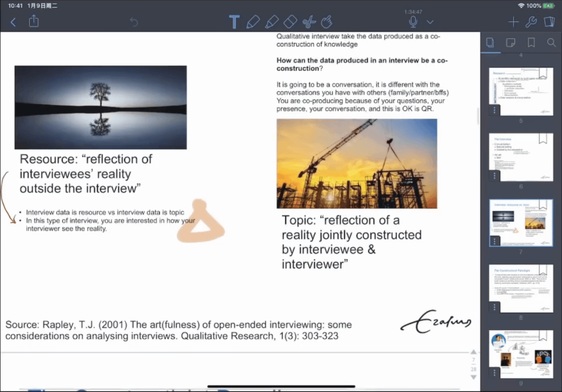Expand the audio recording dropdown arrow
562x392 pixels.
430,22
